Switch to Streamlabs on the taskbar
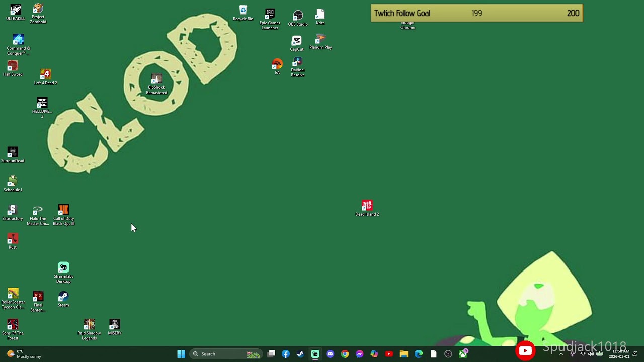 point(315,354)
